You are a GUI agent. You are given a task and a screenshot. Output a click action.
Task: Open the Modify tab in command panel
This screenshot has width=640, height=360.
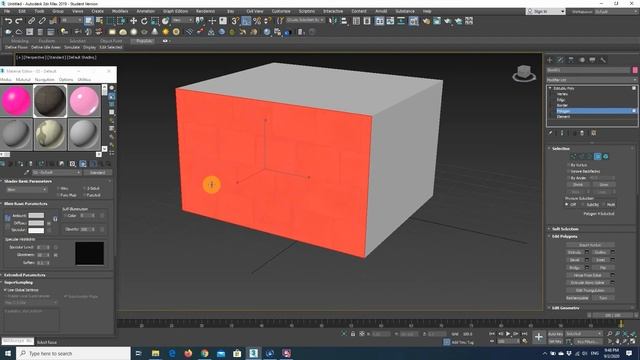click(560, 60)
